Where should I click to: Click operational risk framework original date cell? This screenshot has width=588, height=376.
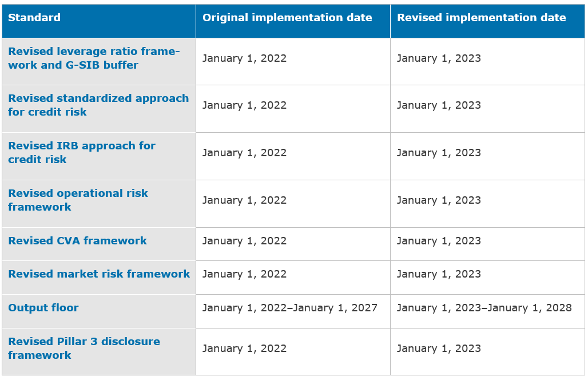(x=244, y=200)
